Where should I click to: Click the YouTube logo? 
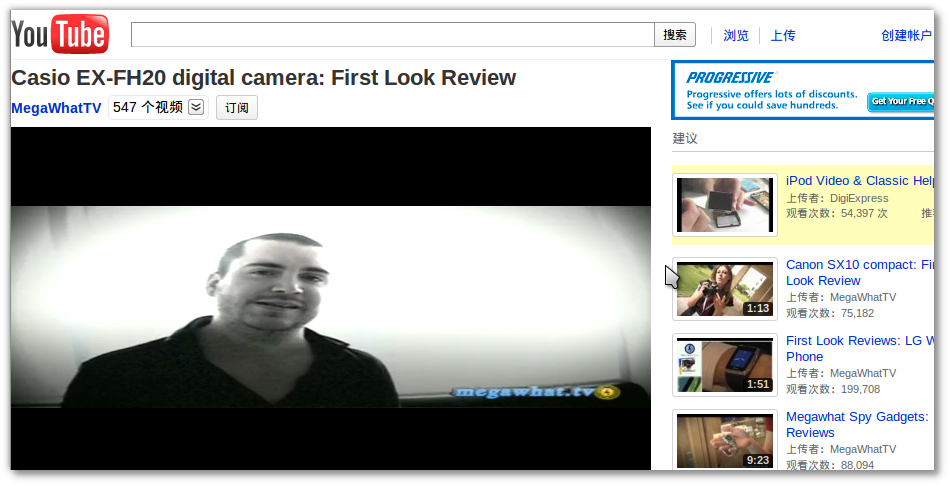pos(60,34)
